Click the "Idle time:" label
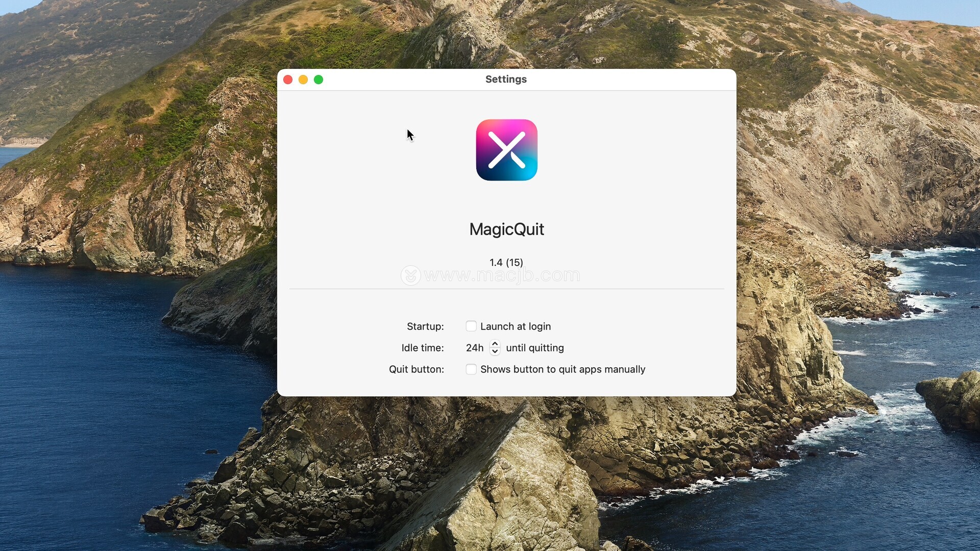980x551 pixels. pyautogui.click(x=422, y=348)
